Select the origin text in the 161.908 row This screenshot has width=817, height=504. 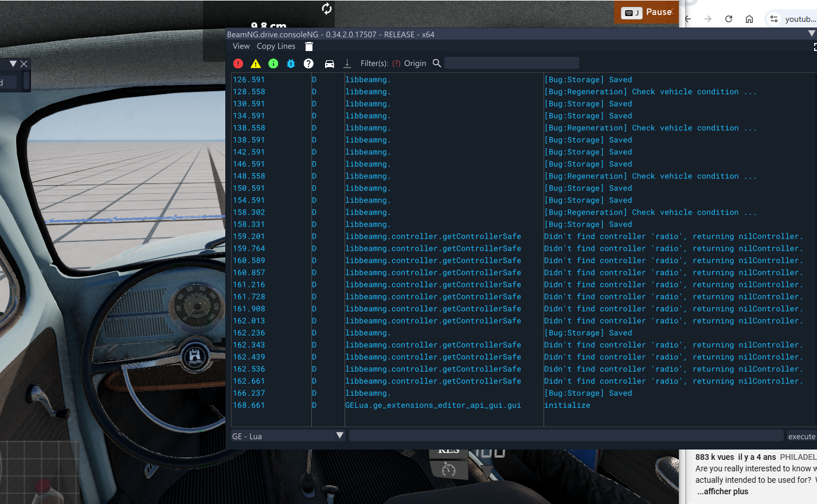(433, 308)
